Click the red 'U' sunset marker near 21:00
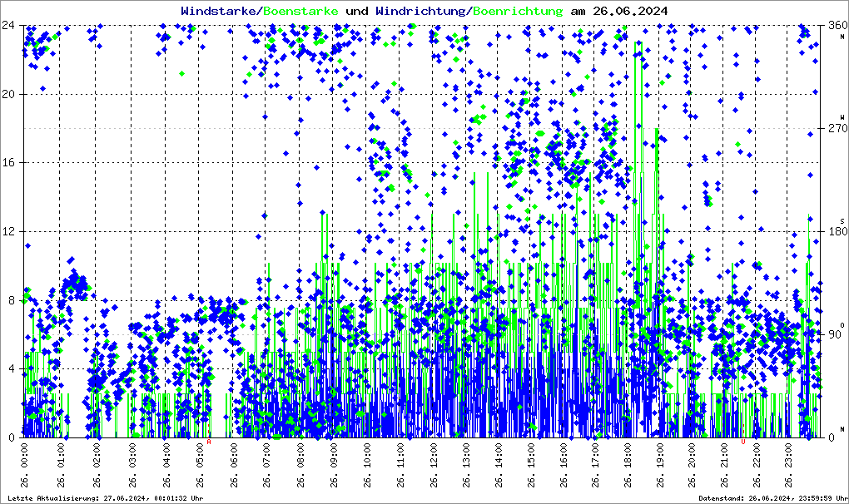This screenshot has height=504, width=849. click(x=742, y=442)
